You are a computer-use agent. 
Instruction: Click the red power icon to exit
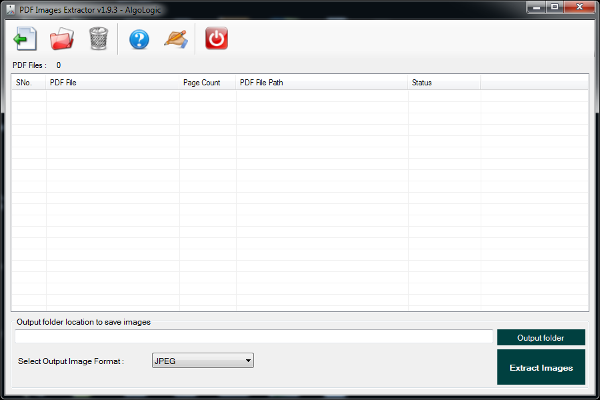217,38
